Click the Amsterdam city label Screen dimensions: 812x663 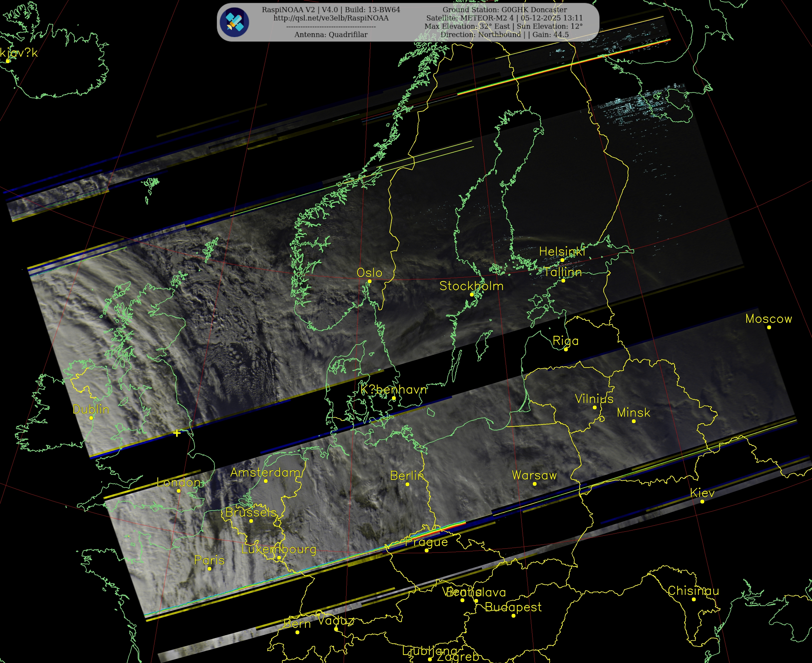point(265,472)
